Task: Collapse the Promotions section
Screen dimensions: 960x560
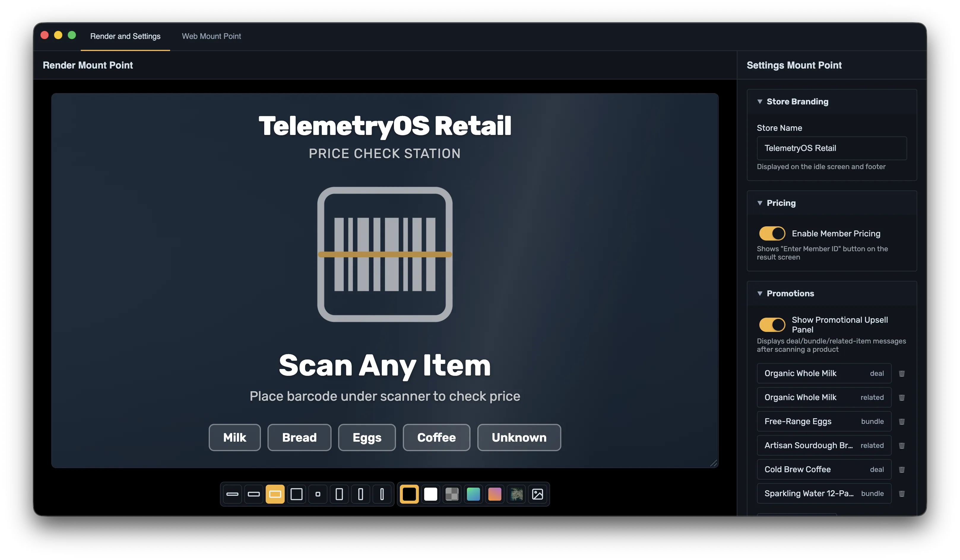Action: pos(832,294)
